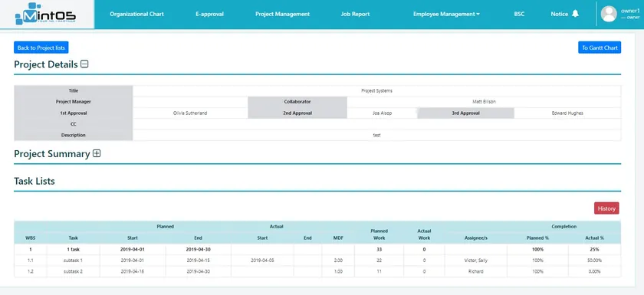Viewport: 644px width, 295px height.
Task: Click collaborator name Matt Bilson
Action: (485, 102)
